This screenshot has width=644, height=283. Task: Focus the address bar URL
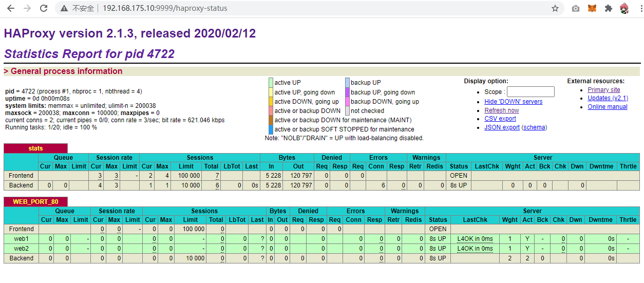[x=164, y=8]
